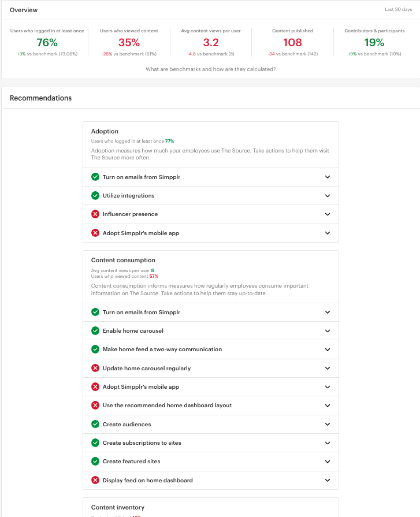
Task: Expand the "Display feed on home dashboard" recommendation
Action: tap(328, 480)
